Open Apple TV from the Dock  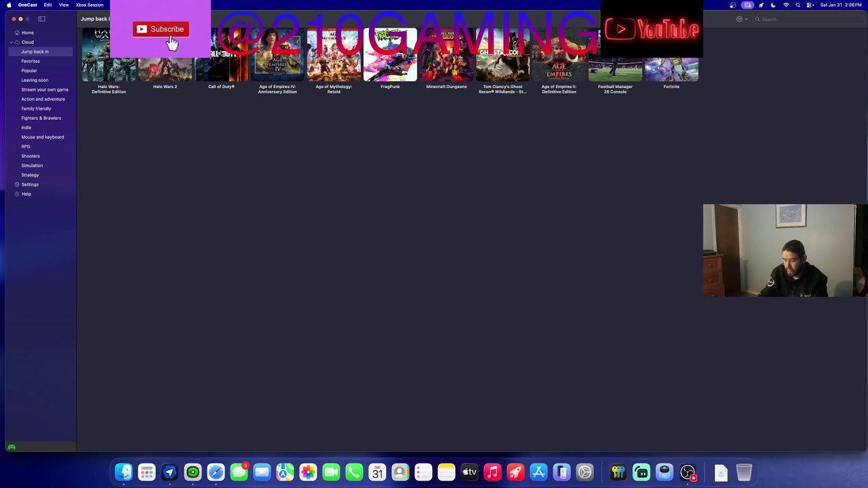pos(469,472)
